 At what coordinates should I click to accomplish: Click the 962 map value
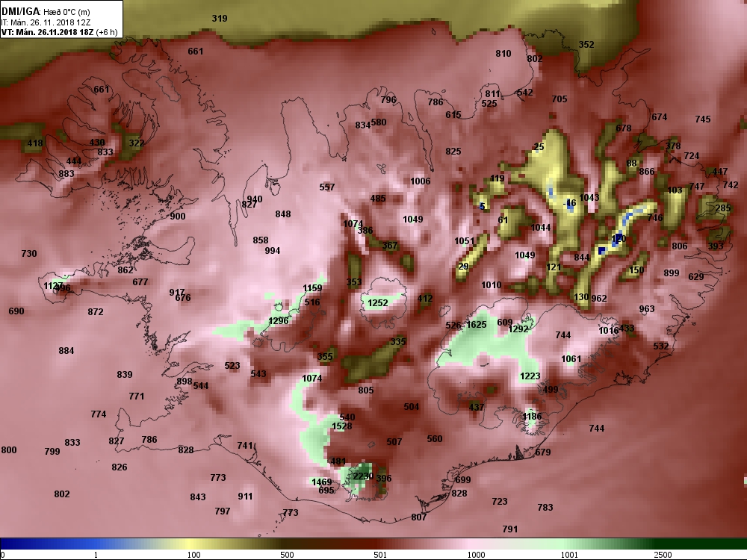coord(599,299)
